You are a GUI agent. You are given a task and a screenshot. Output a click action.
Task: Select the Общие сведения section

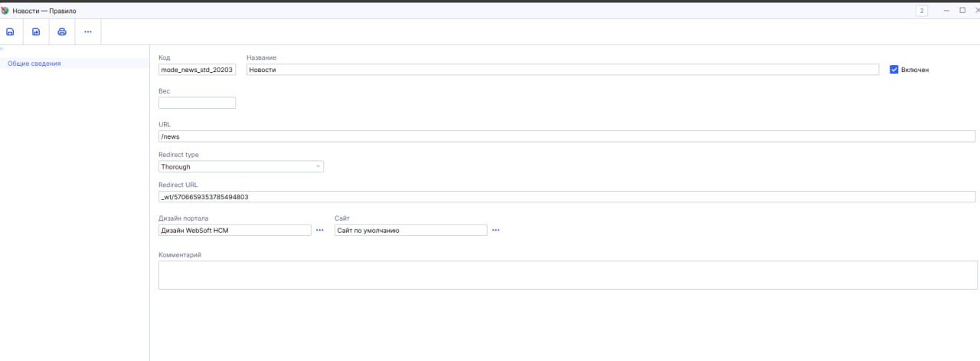click(x=34, y=64)
